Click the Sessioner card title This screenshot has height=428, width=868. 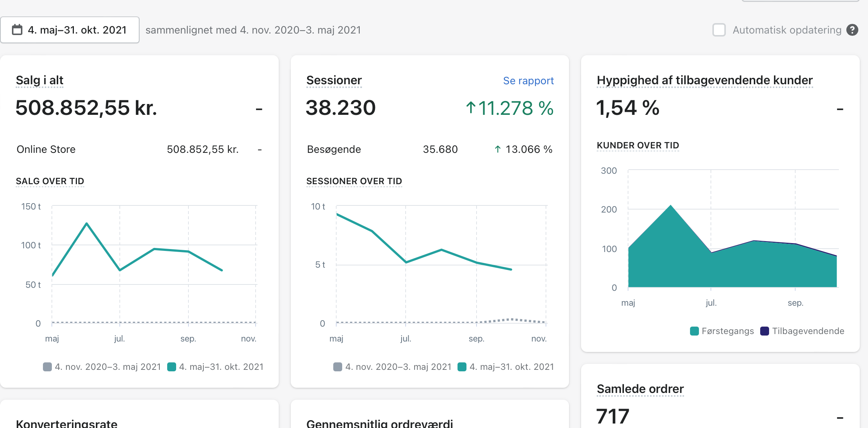click(x=334, y=80)
